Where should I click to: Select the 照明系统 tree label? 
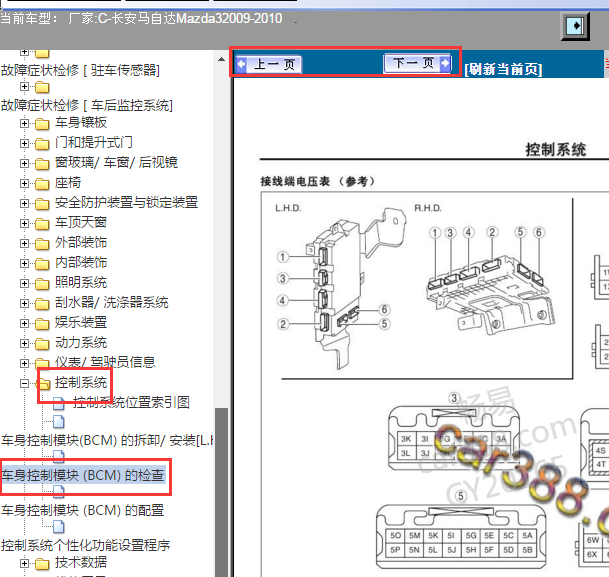click(x=81, y=282)
